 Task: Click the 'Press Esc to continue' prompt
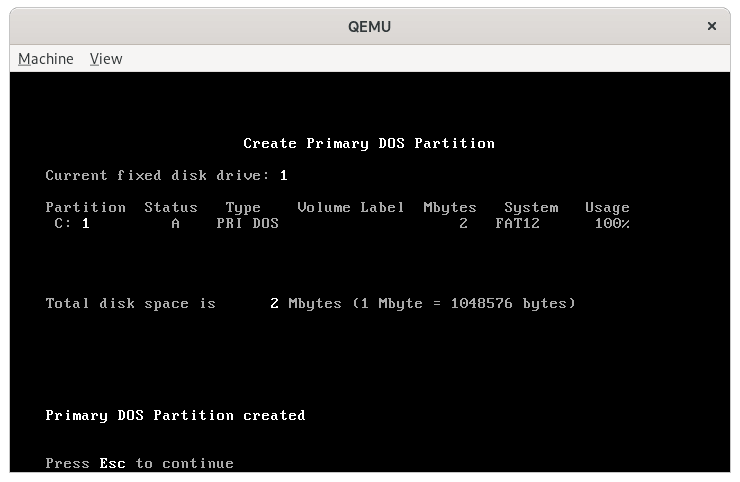click(x=139, y=464)
